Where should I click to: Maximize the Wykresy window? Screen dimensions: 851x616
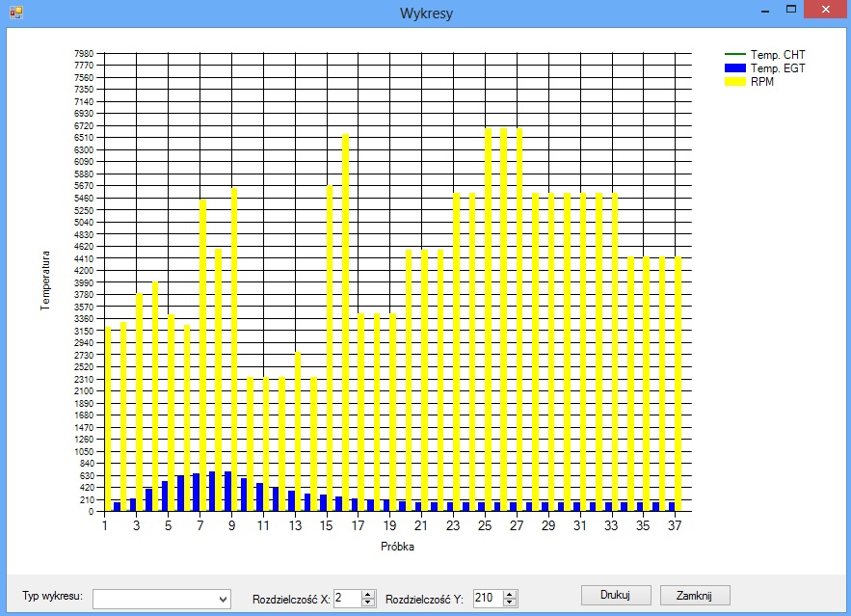791,10
